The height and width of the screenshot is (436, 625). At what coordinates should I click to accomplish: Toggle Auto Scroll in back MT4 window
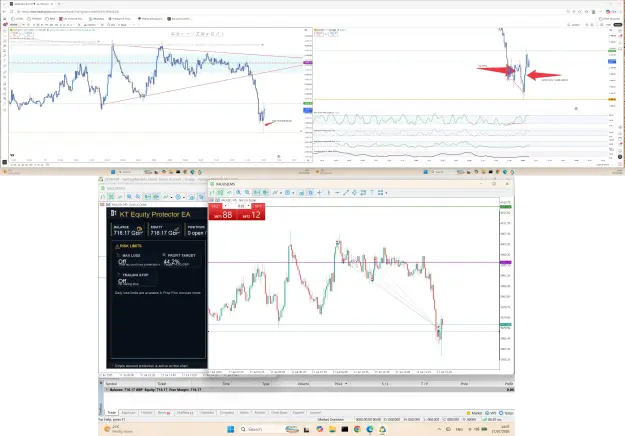coord(147,196)
